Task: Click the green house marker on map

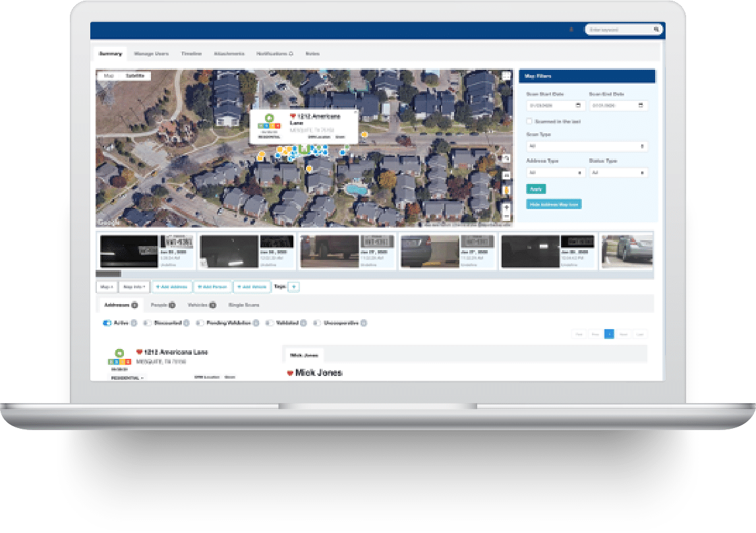Action: pyautogui.click(x=303, y=150)
